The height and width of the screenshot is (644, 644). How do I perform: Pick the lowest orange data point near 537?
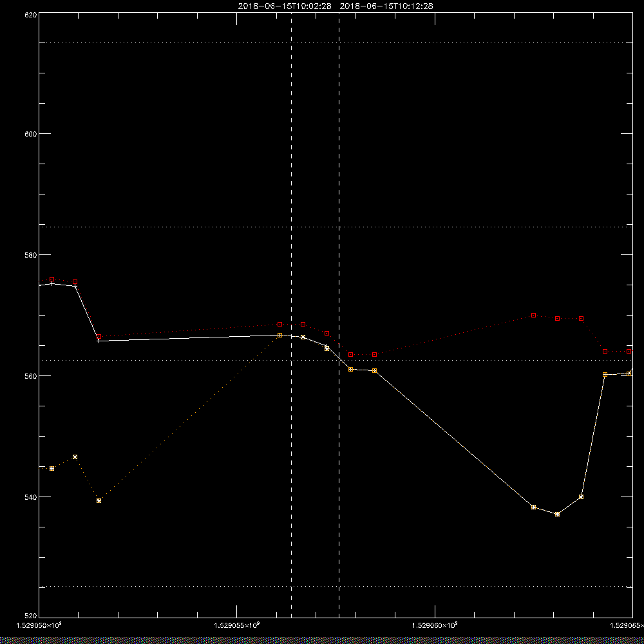coord(557,514)
